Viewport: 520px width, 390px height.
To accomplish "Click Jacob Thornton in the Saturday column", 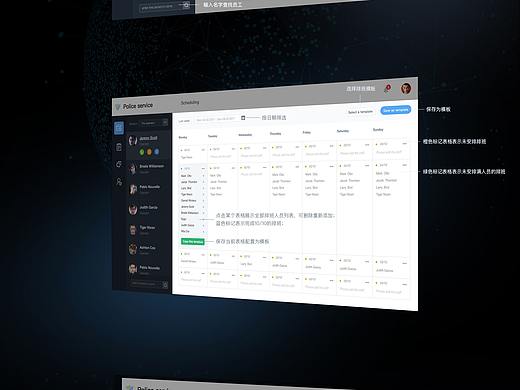I will pos(349,180).
